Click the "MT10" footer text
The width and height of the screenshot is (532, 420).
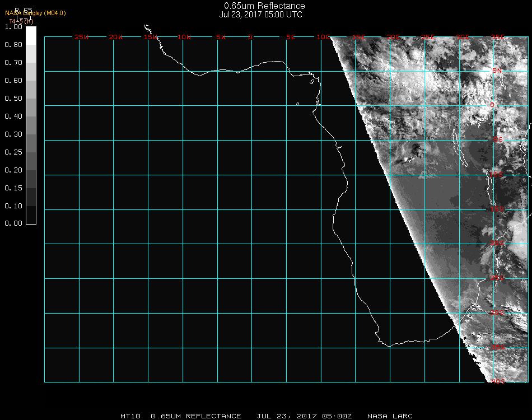click(x=130, y=416)
